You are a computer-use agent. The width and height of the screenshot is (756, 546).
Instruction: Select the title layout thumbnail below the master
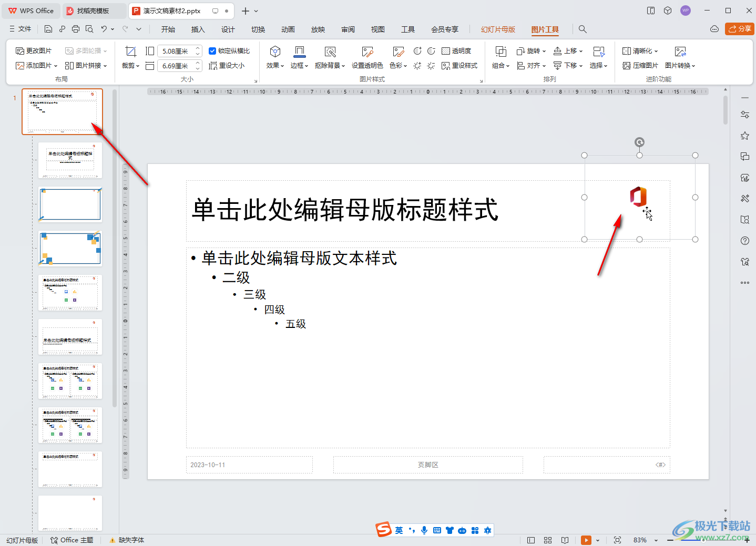click(x=70, y=160)
